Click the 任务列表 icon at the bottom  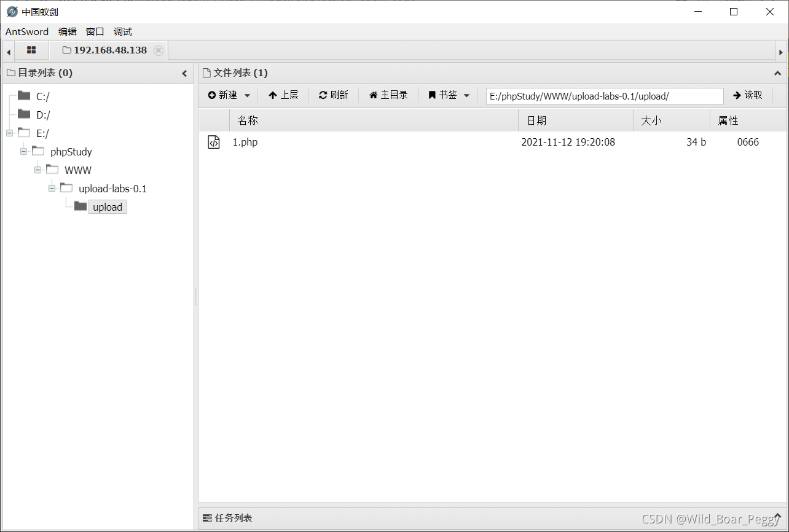tap(208, 518)
